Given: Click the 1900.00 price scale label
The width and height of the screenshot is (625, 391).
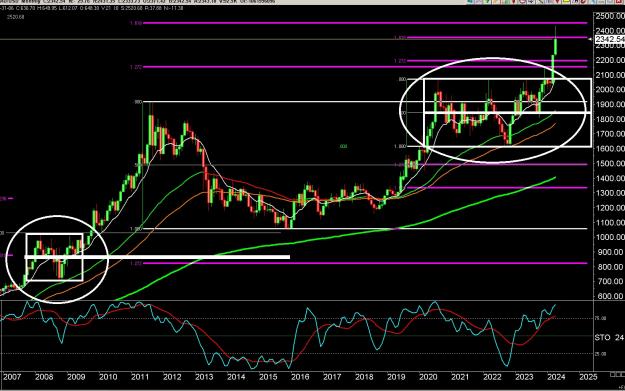Looking at the screenshot, I should click(x=610, y=104).
